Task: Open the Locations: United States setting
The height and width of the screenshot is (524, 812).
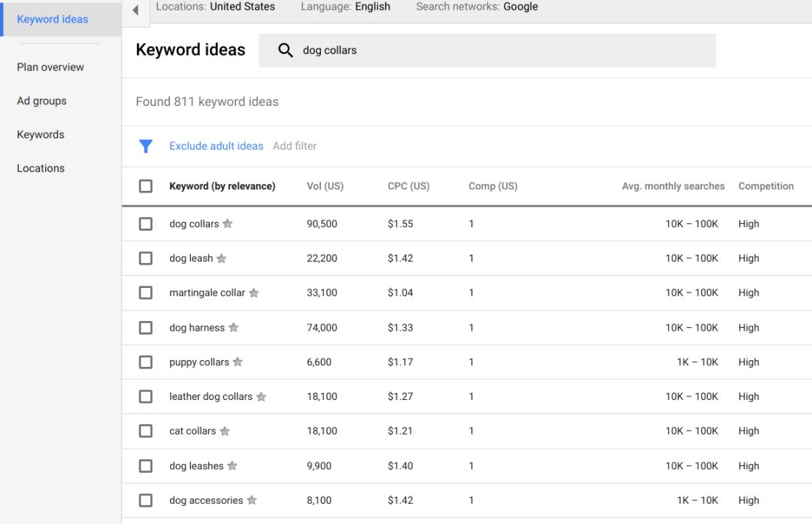Action: [215, 7]
